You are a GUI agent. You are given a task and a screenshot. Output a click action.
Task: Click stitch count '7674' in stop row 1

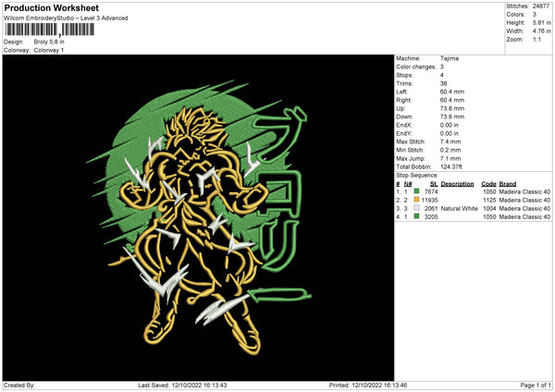(431, 191)
